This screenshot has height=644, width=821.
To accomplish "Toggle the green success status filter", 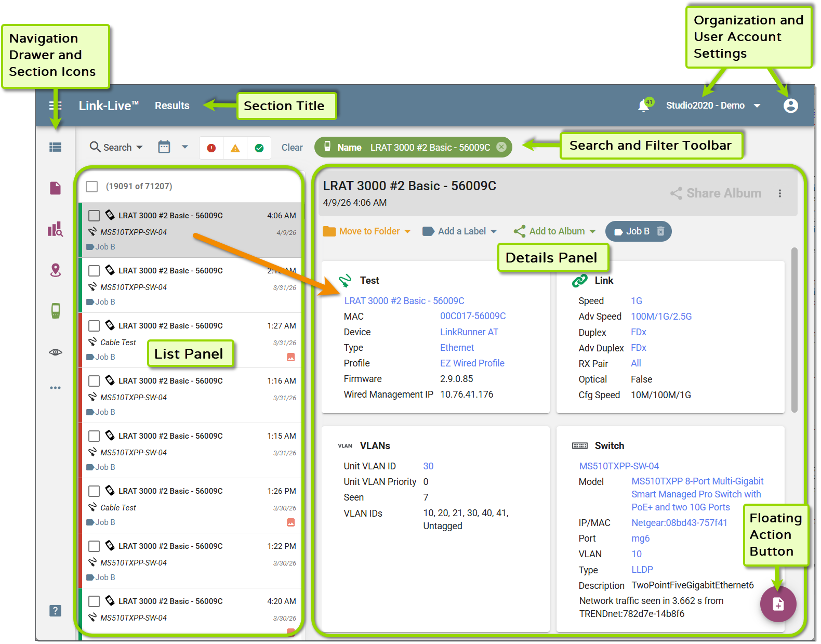I will point(259,148).
